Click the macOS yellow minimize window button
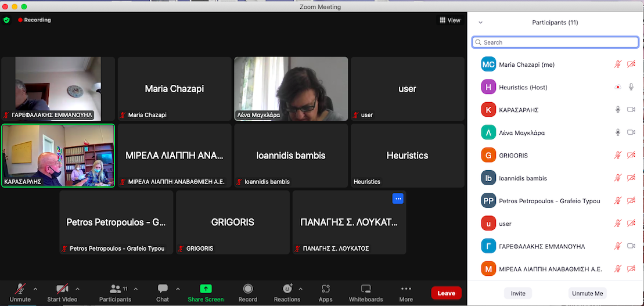This screenshot has width=644, height=306. tap(15, 6)
